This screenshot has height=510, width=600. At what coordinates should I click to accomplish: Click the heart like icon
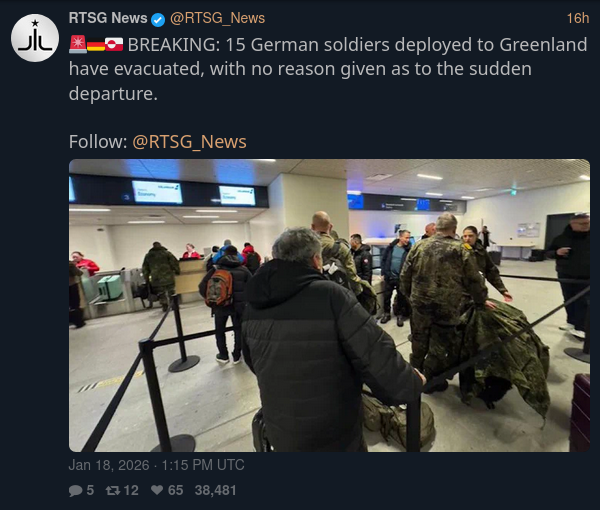pos(157,490)
